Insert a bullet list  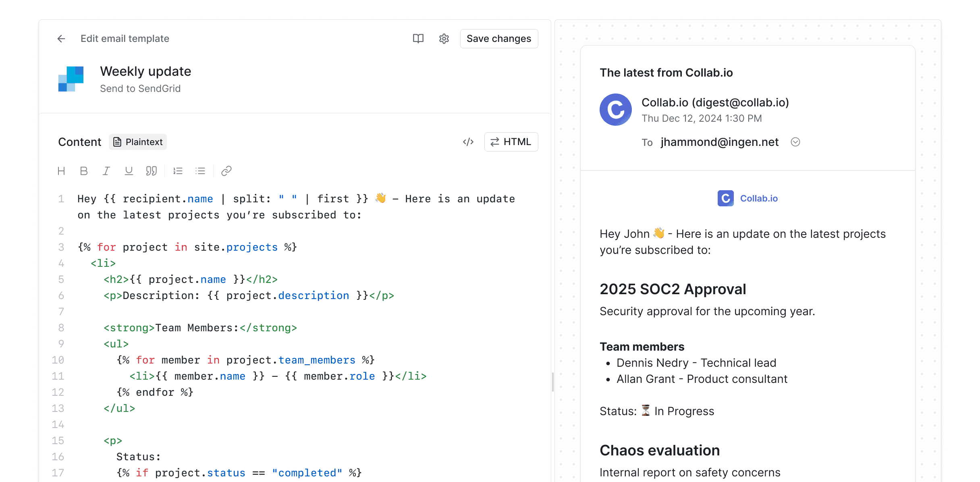point(200,170)
